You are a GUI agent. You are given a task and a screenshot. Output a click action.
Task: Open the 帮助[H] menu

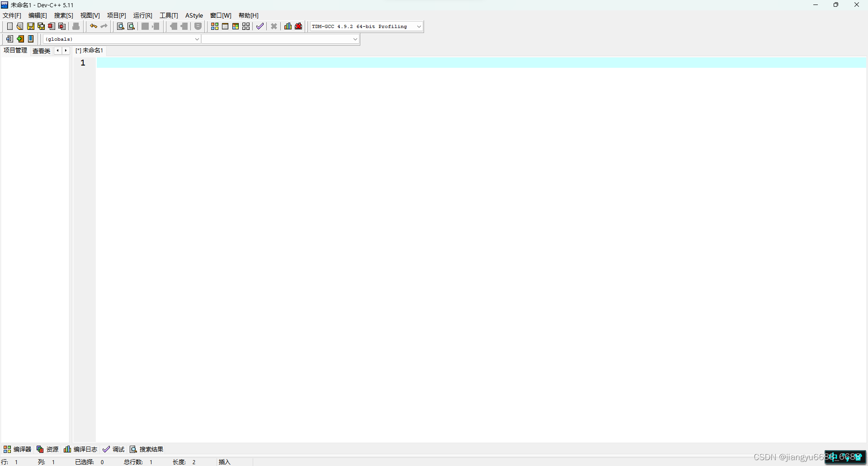click(x=249, y=15)
